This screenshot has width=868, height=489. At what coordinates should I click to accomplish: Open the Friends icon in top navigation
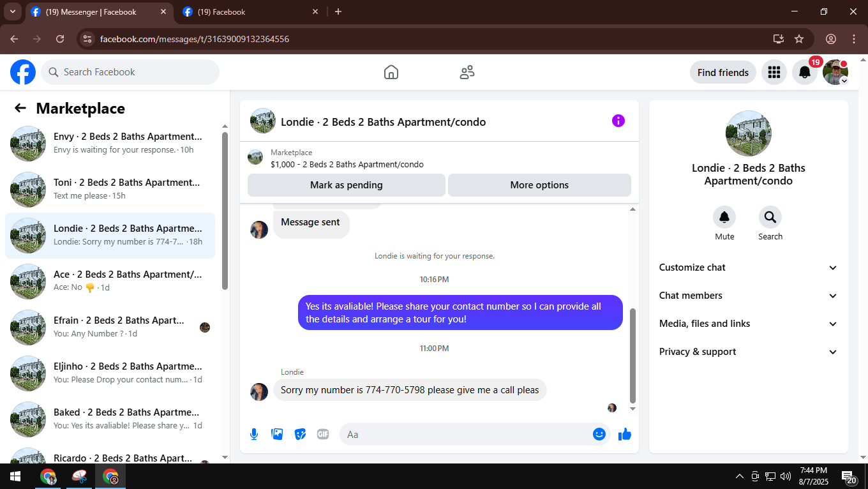click(467, 72)
